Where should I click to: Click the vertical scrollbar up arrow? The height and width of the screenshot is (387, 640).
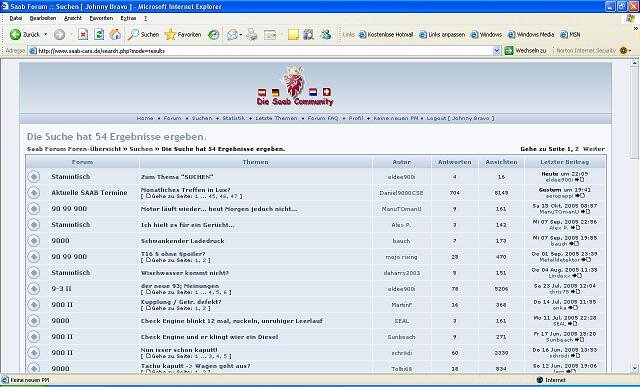pyautogui.click(x=635, y=63)
